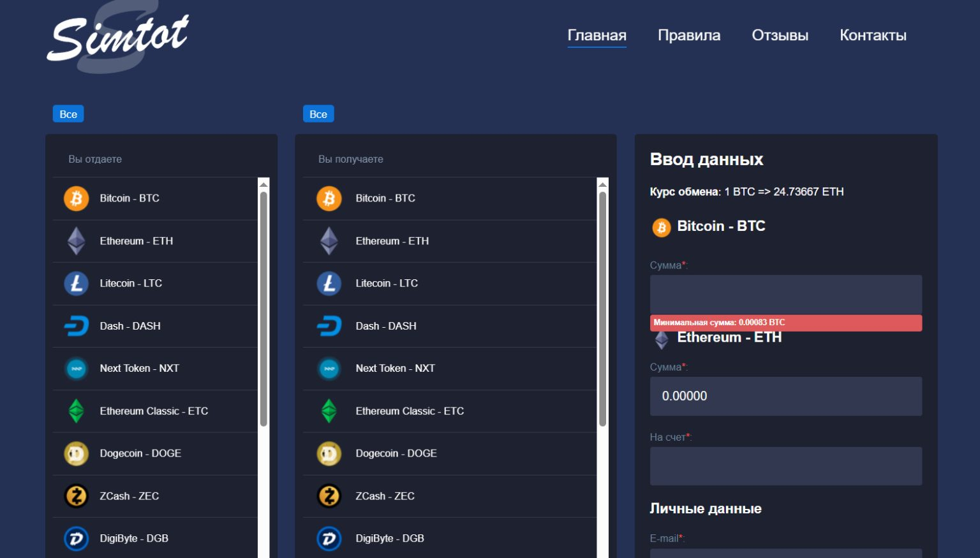The image size is (980, 558).
Task: Click the Все filter above the receive list
Action: click(x=318, y=114)
